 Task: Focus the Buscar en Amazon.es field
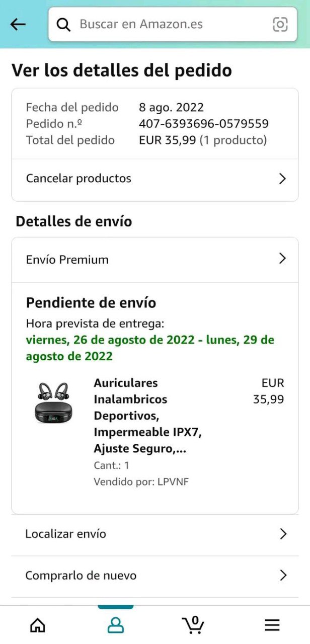point(173,24)
